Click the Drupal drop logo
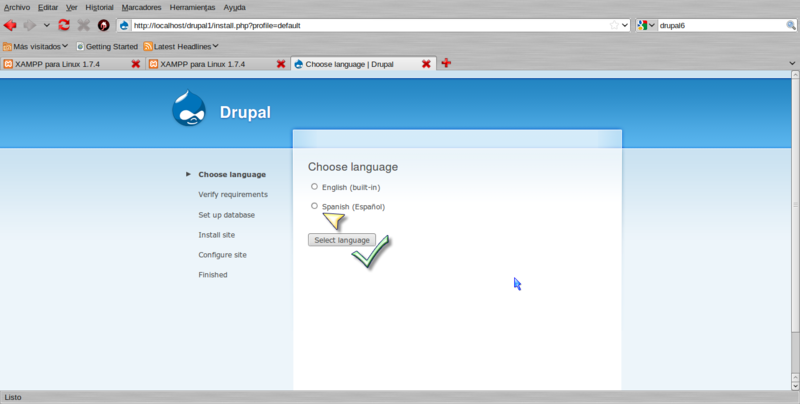The width and height of the screenshot is (800, 404). pyautogui.click(x=190, y=110)
